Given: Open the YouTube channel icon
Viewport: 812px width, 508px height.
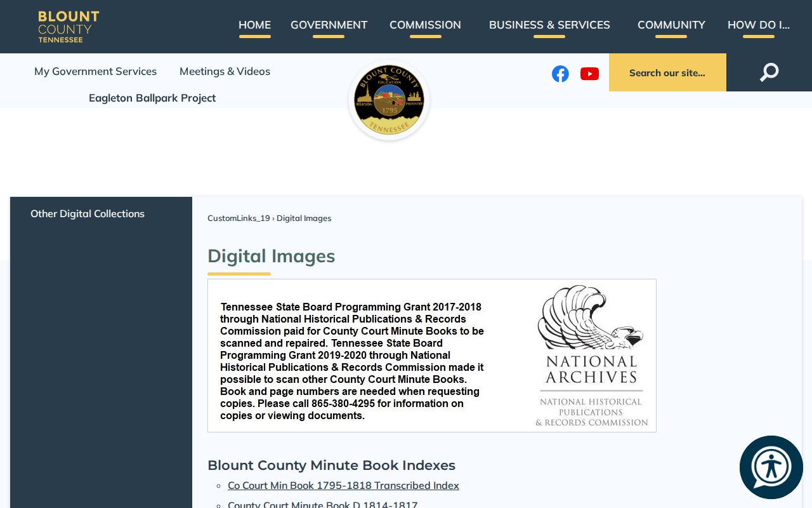Looking at the screenshot, I should click(589, 74).
